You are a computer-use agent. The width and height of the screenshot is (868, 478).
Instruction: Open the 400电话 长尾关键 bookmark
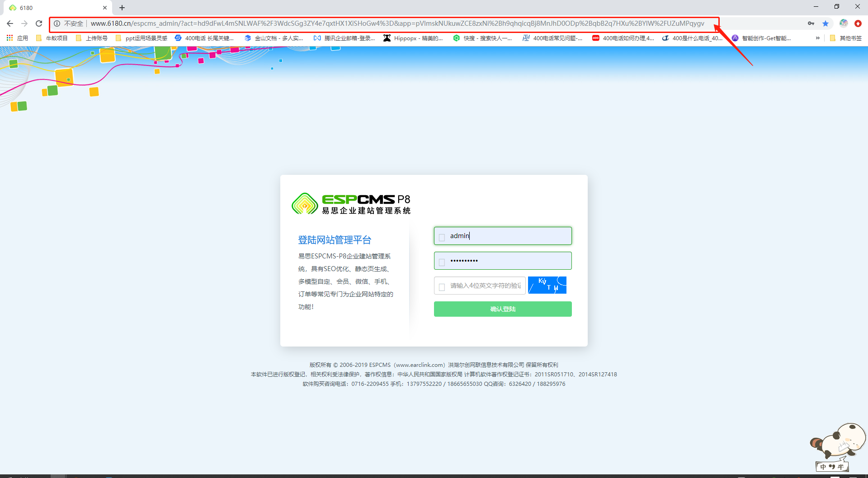(x=204, y=38)
